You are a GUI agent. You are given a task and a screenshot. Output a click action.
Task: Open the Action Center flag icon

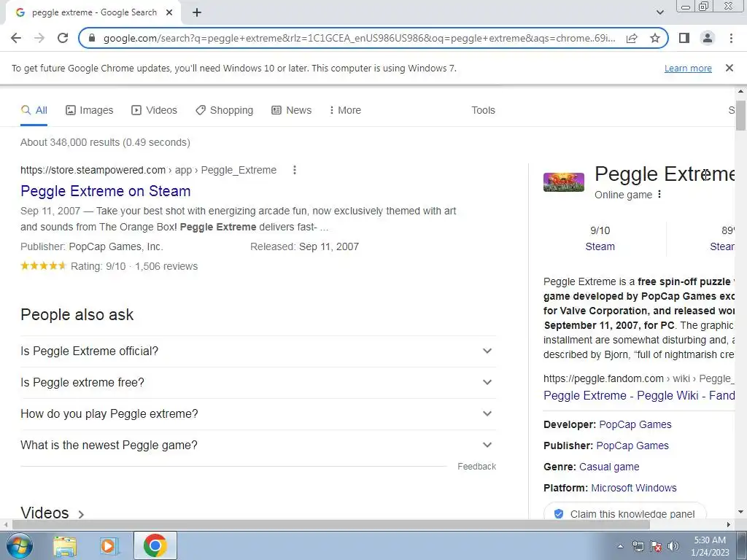(x=656, y=546)
